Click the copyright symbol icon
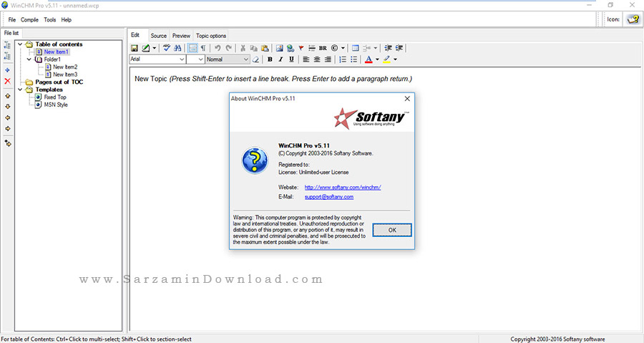This screenshot has height=343, width=644. pos(334,48)
